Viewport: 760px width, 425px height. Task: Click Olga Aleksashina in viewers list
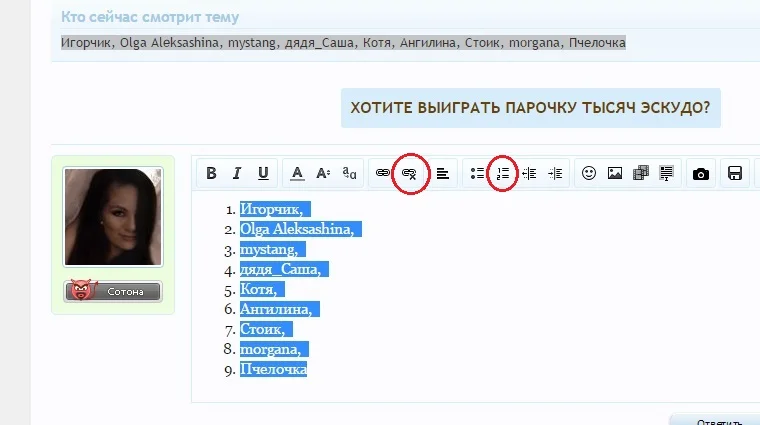tap(169, 43)
